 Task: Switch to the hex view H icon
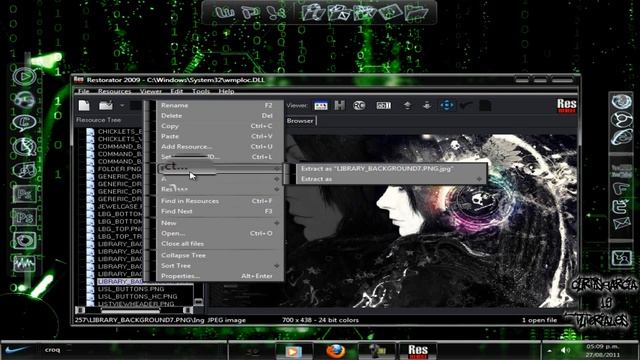tap(340, 105)
